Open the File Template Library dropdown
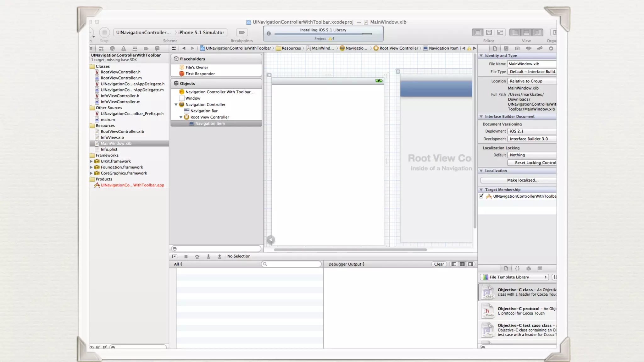 (514, 277)
